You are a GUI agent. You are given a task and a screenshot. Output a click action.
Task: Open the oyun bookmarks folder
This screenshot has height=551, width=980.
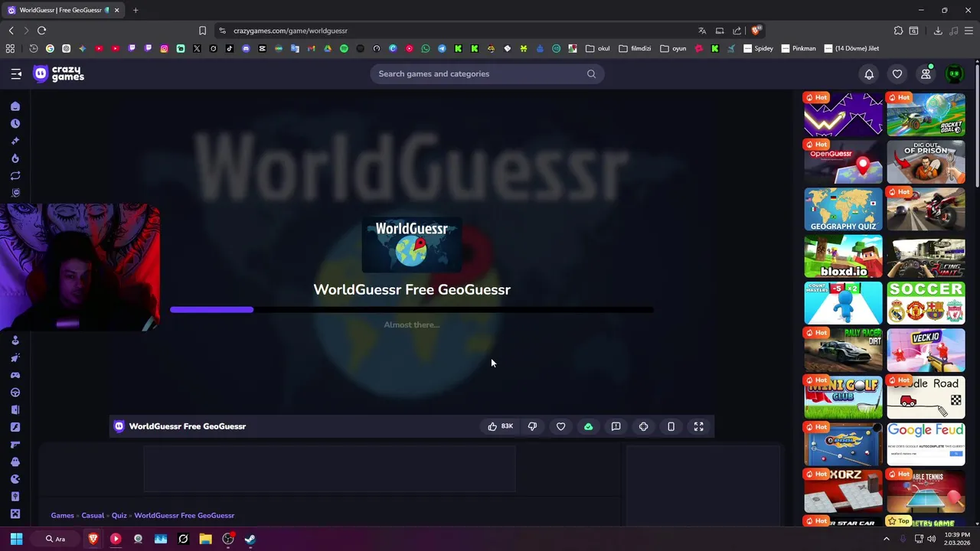click(x=673, y=48)
